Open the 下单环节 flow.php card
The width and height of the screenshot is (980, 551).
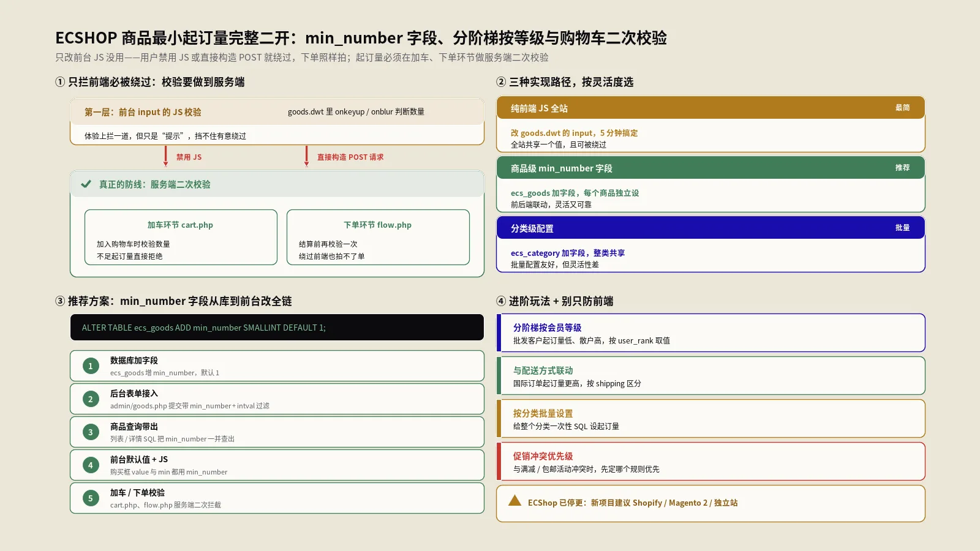378,238
